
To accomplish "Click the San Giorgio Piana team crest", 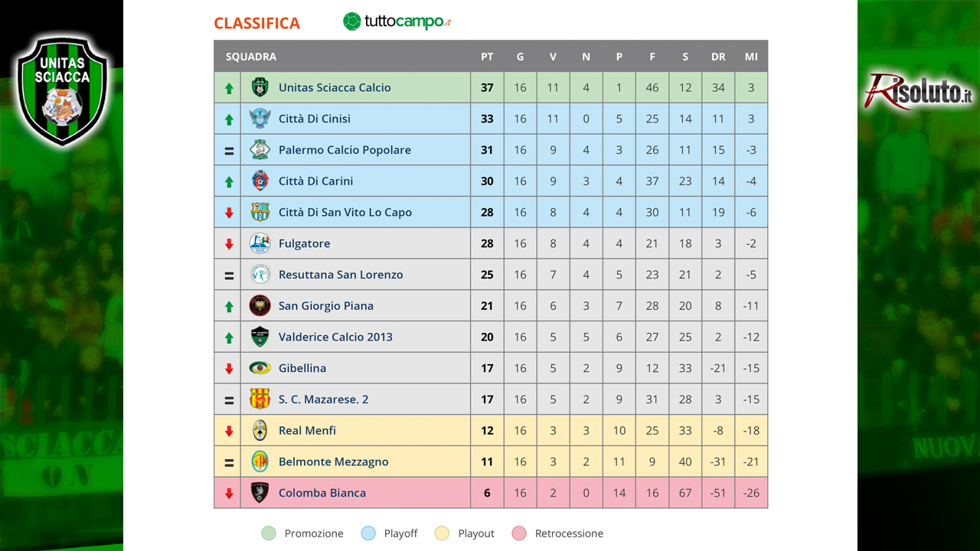I will click(260, 305).
